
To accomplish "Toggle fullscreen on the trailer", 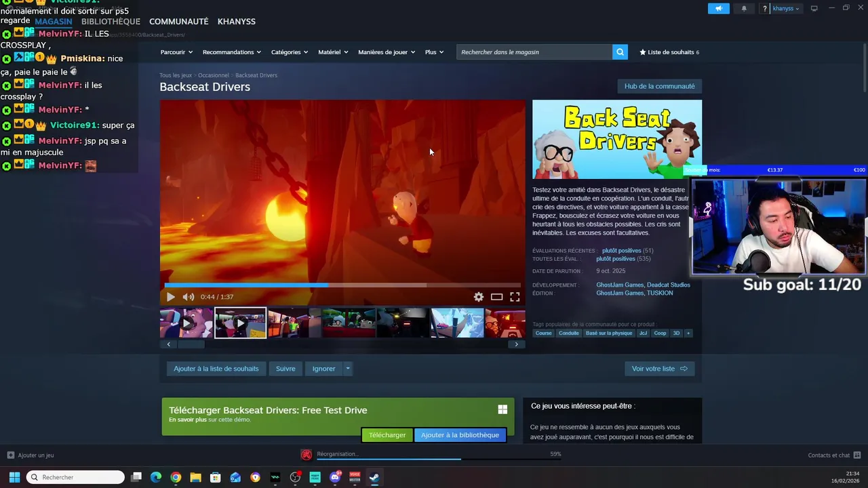I will 515,297.
